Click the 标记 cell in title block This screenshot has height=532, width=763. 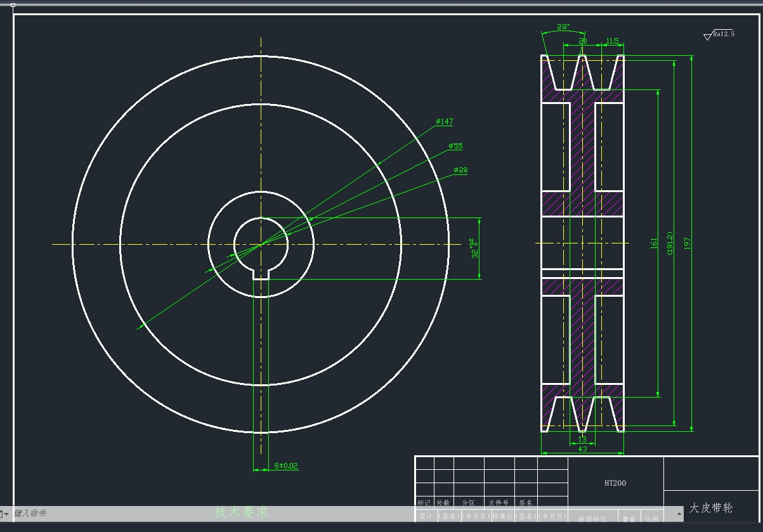click(424, 502)
